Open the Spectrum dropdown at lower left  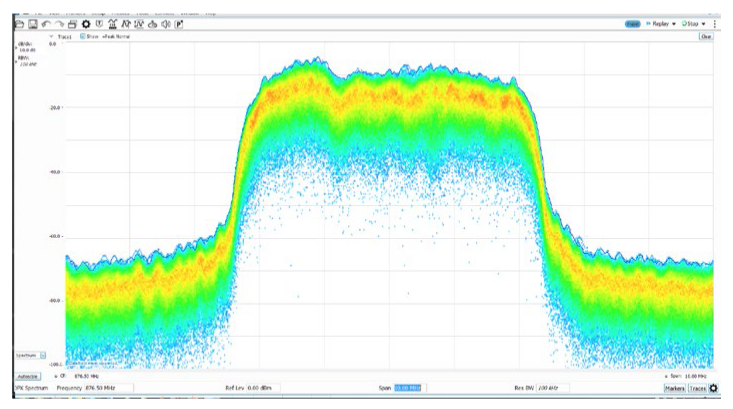pyautogui.click(x=43, y=355)
